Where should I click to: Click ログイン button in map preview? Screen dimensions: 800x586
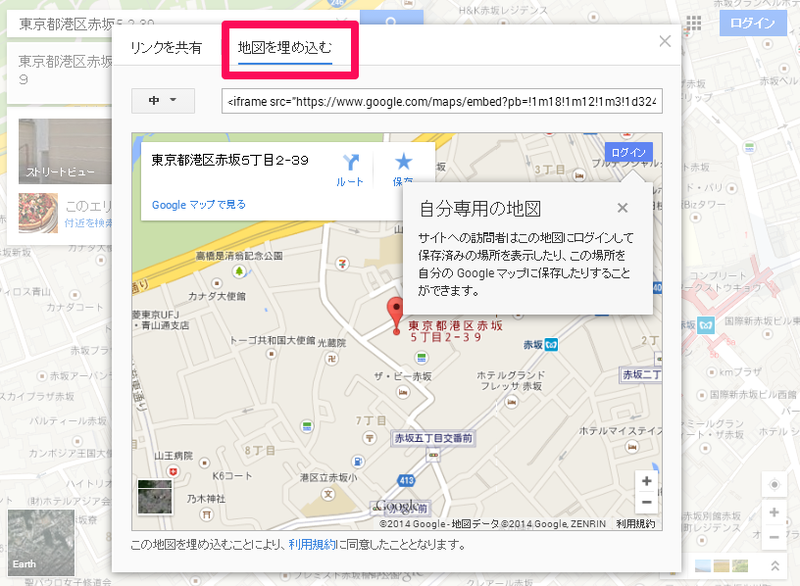(x=629, y=152)
